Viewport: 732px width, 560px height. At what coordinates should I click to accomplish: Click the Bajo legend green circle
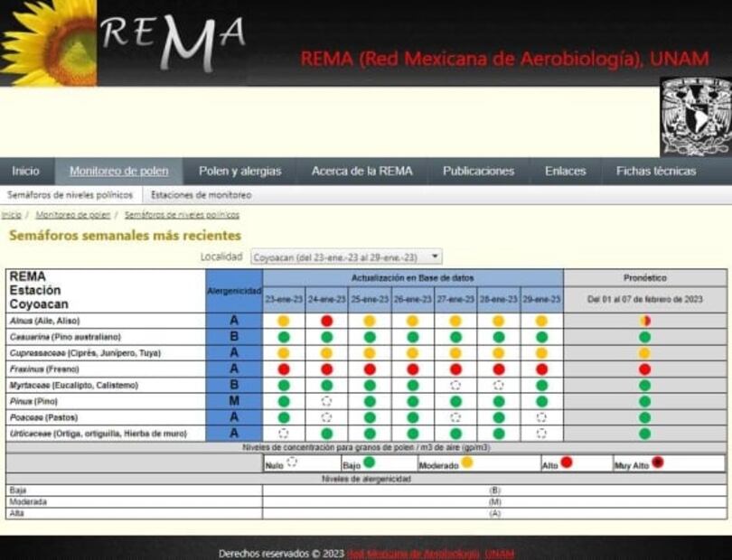(369, 462)
